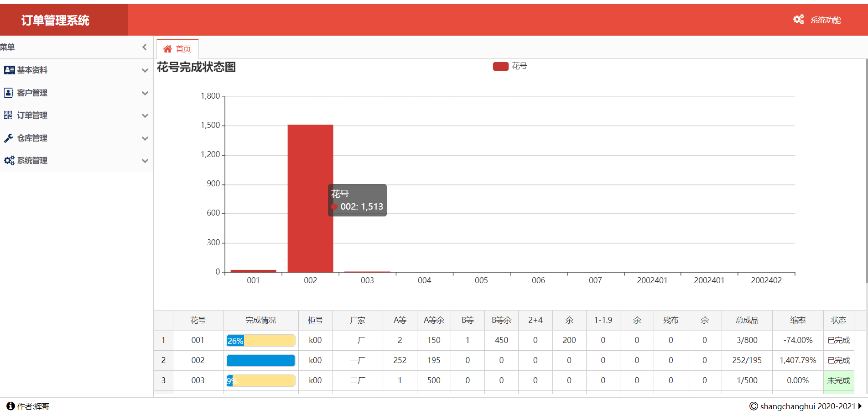The width and height of the screenshot is (868, 411).
Task: Click the 1,407.79% shrink rate cell
Action: pyautogui.click(x=798, y=360)
